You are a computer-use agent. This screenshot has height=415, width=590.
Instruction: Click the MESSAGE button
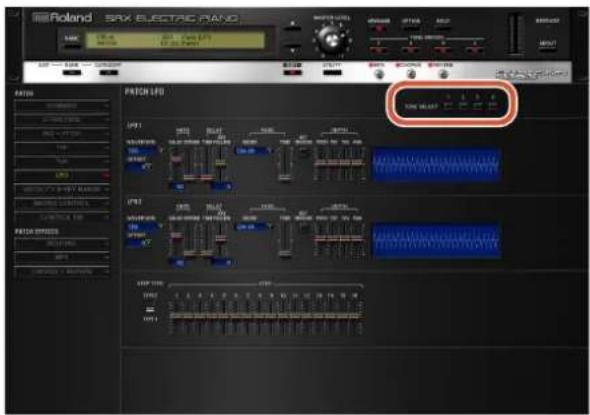(379, 28)
